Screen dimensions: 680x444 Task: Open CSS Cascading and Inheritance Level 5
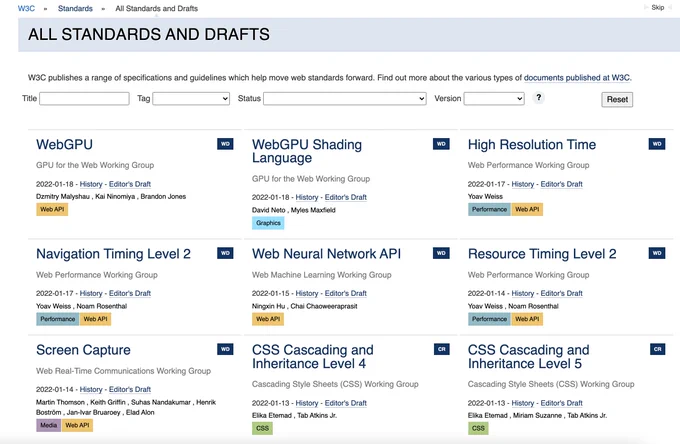528,356
